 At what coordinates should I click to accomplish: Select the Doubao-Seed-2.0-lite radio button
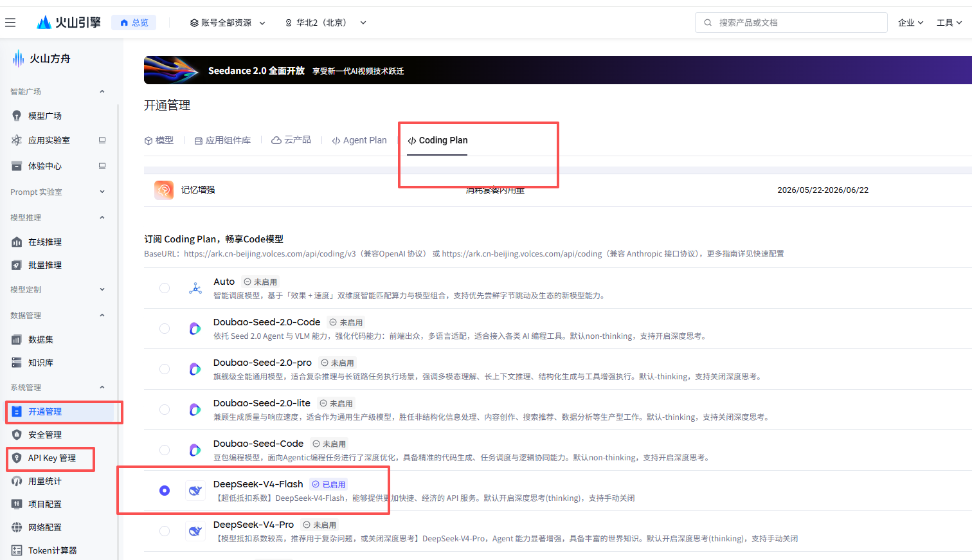coord(165,410)
